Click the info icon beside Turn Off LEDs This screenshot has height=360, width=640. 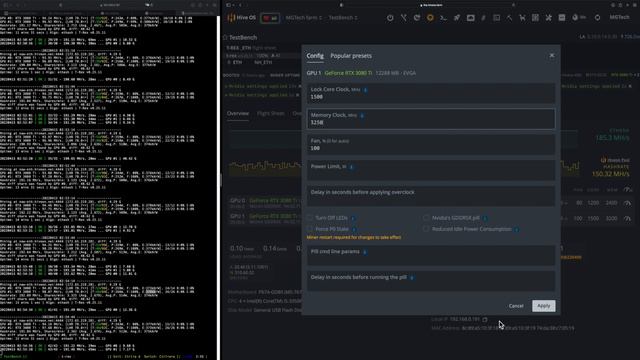(x=353, y=218)
